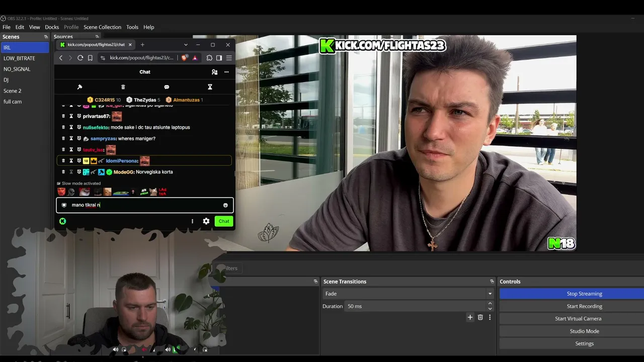Open the View menu in OBS
The width and height of the screenshot is (644, 362).
click(x=35, y=27)
